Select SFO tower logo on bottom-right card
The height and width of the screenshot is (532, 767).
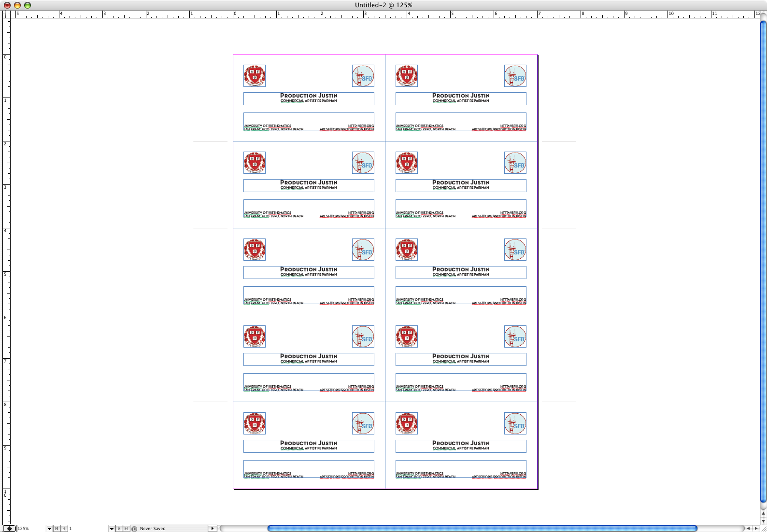point(515,423)
